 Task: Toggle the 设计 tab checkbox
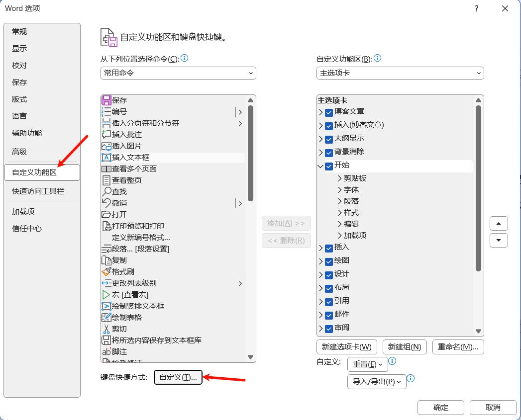(x=329, y=275)
